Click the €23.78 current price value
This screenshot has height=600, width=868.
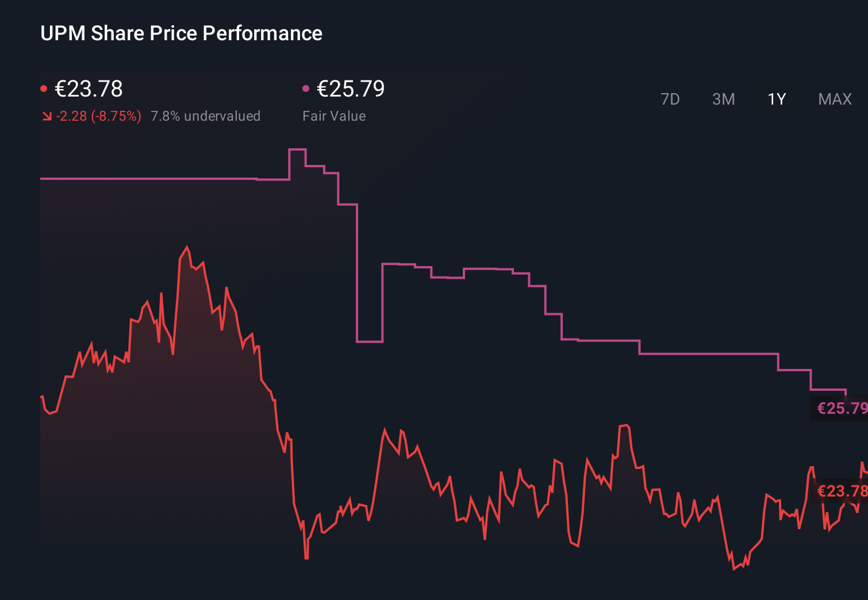(x=89, y=89)
